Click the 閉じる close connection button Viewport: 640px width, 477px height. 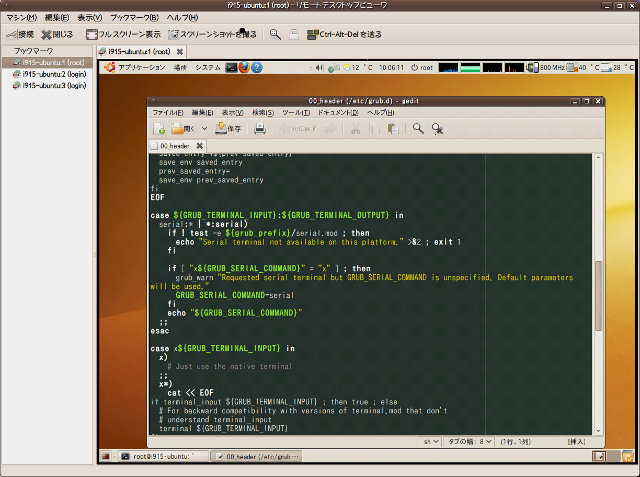[57, 34]
